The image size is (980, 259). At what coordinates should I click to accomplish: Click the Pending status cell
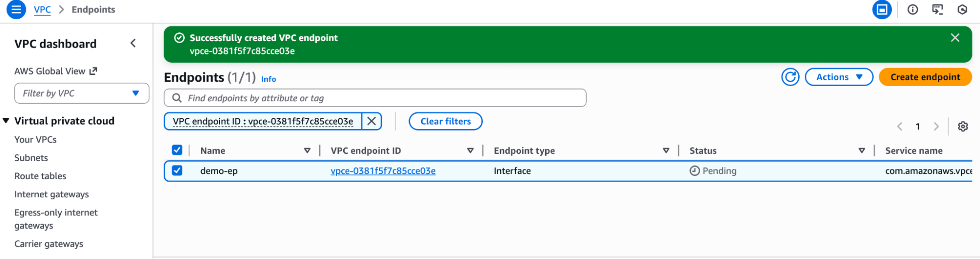(x=713, y=170)
